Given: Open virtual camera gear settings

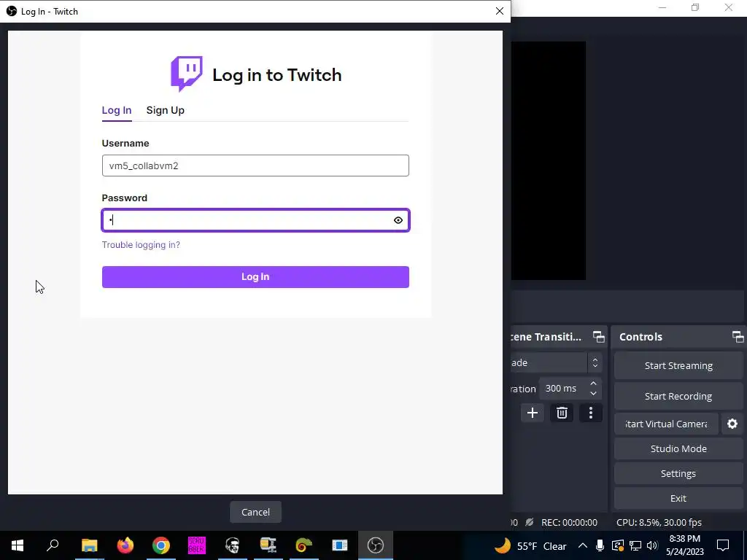Looking at the screenshot, I should coord(732,424).
